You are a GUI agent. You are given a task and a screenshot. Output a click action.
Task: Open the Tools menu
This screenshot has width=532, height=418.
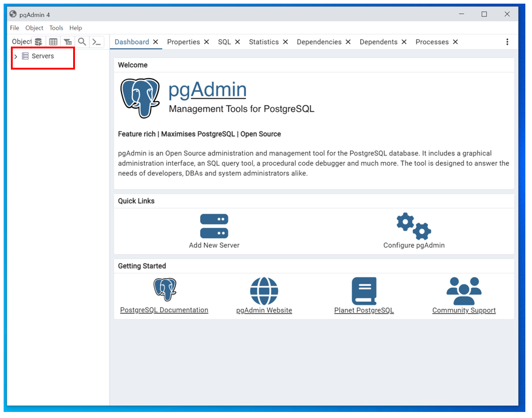click(56, 28)
